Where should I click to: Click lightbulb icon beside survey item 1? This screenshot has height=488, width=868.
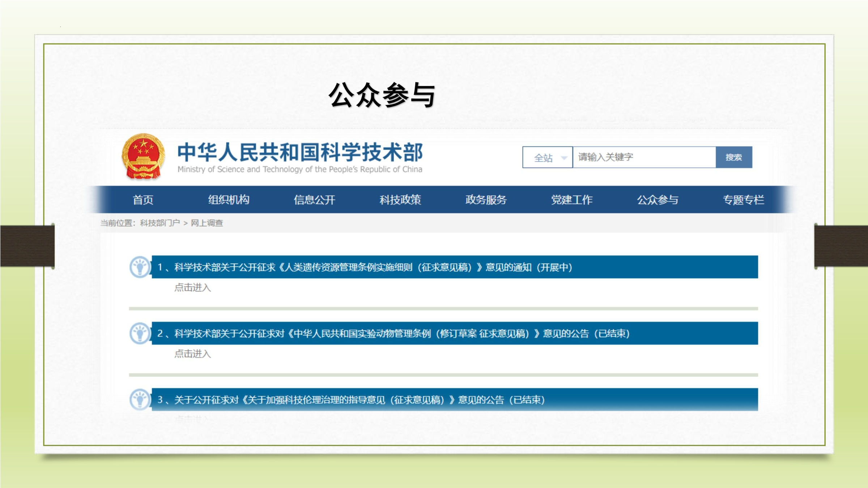[x=140, y=267]
